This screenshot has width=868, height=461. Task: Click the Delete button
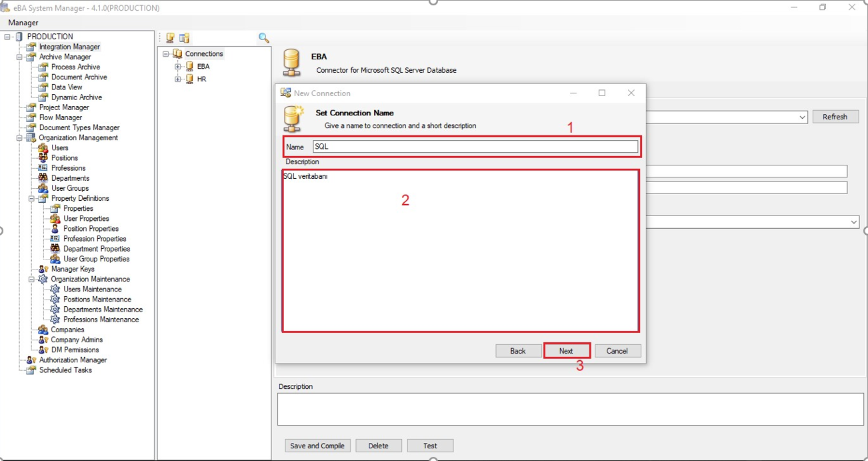pos(379,446)
